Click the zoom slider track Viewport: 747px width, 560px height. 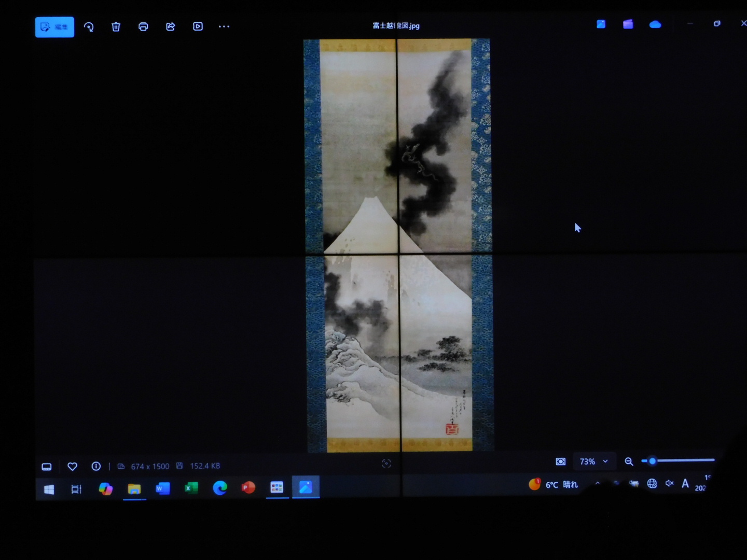[685, 460]
